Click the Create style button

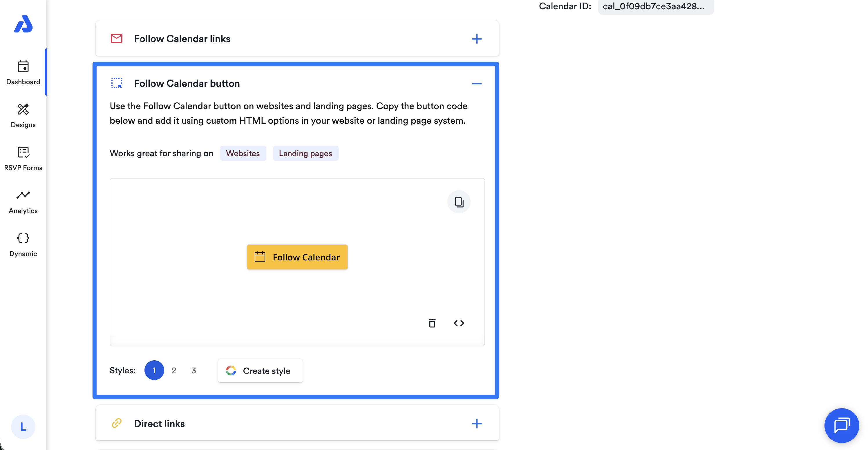(260, 370)
